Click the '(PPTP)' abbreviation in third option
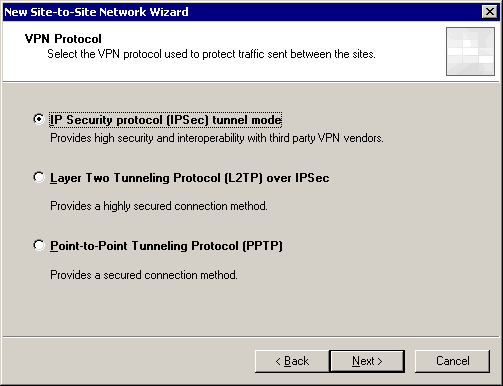Image resolution: width=503 pixels, height=386 pixels. tap(262, 246)
